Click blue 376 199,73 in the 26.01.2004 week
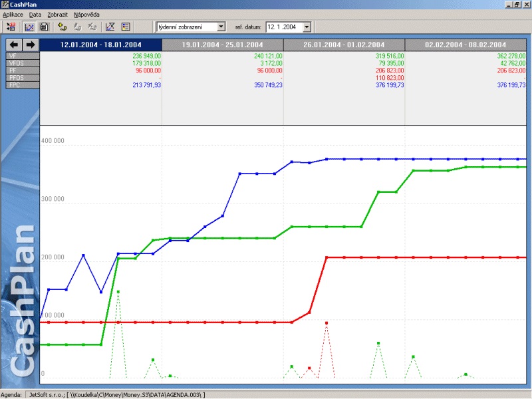 point(390,85)
